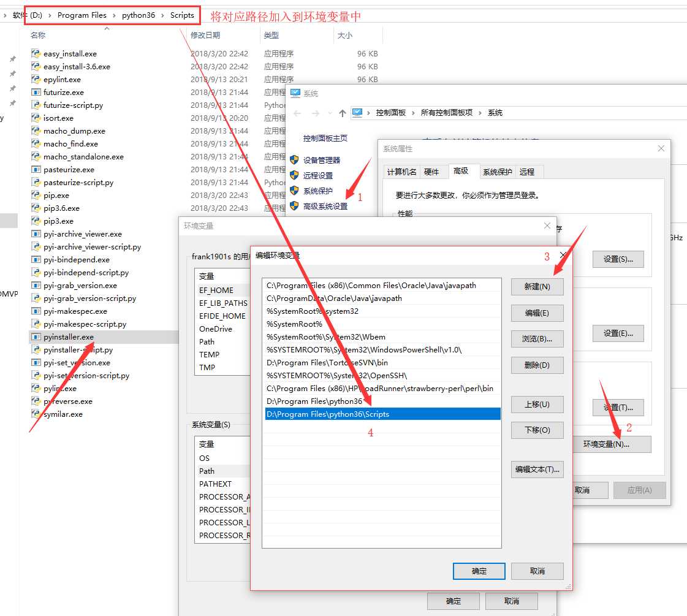Select D:\Program Files\python36\Scripts entry
This screenshot has height=616, width=687.
382,414
